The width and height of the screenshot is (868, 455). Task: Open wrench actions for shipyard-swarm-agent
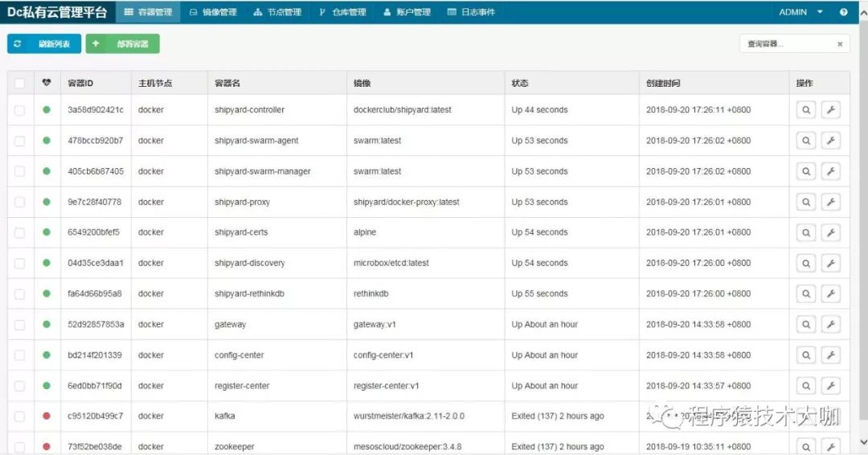point(831,141)
